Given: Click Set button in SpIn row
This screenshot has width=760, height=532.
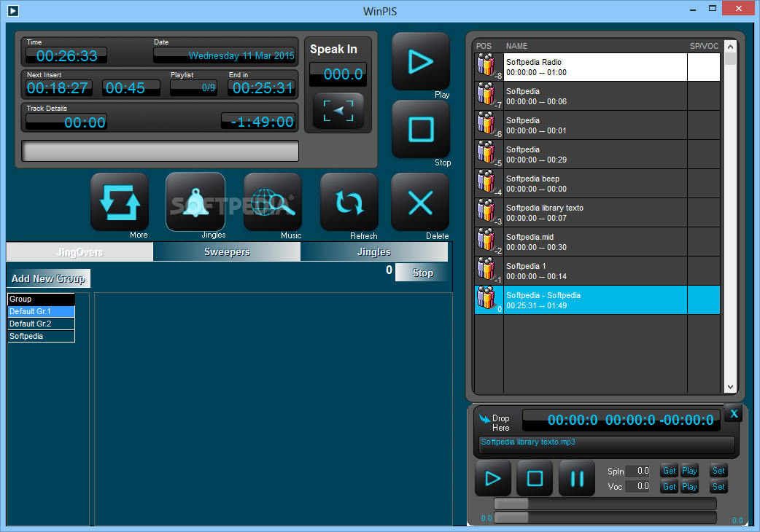Looking at the screenshot, I should (x=718, y=471).
